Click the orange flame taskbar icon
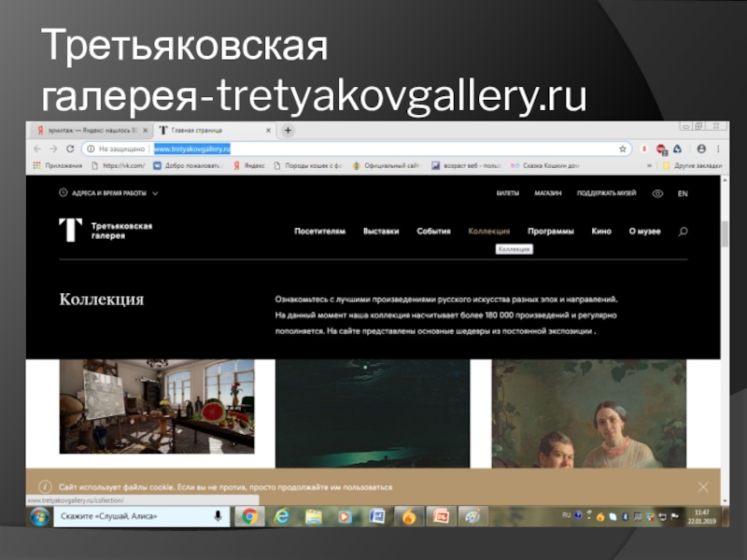 coord(409,517)
